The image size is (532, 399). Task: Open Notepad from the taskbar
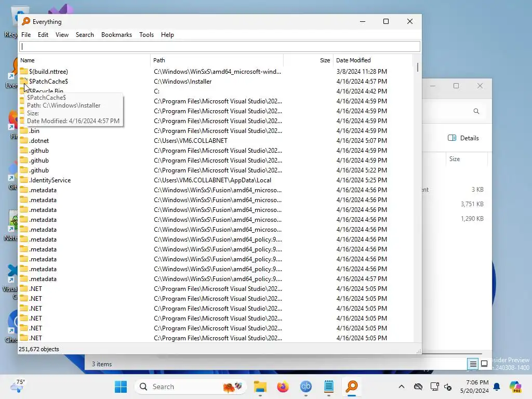pyautogui.click(x=328, y=387)
